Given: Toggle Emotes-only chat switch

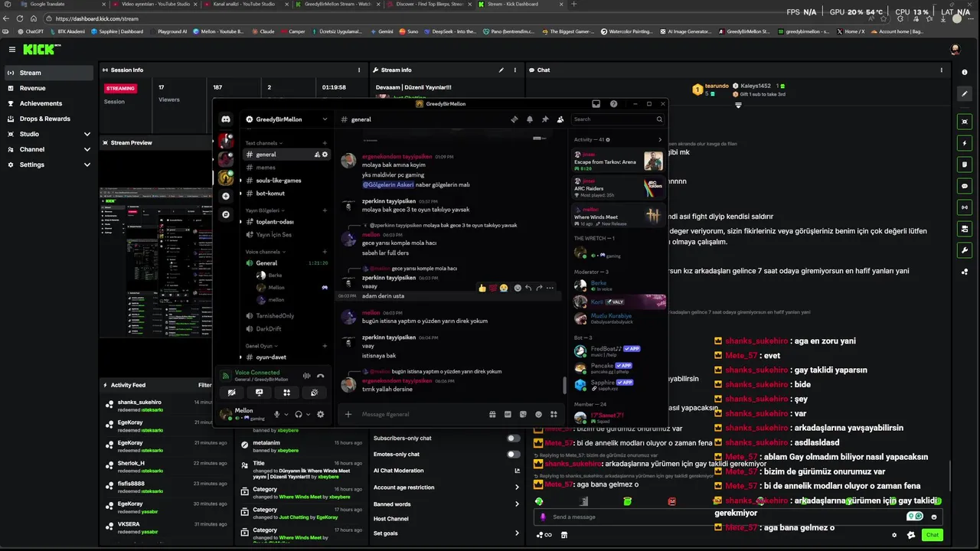Looking at the screenshot, I should pos(513,454).
